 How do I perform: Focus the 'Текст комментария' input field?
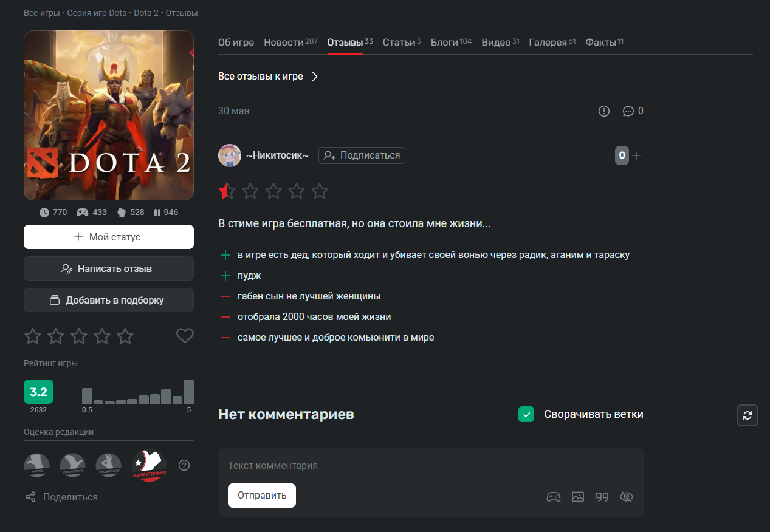pos(431,465)
